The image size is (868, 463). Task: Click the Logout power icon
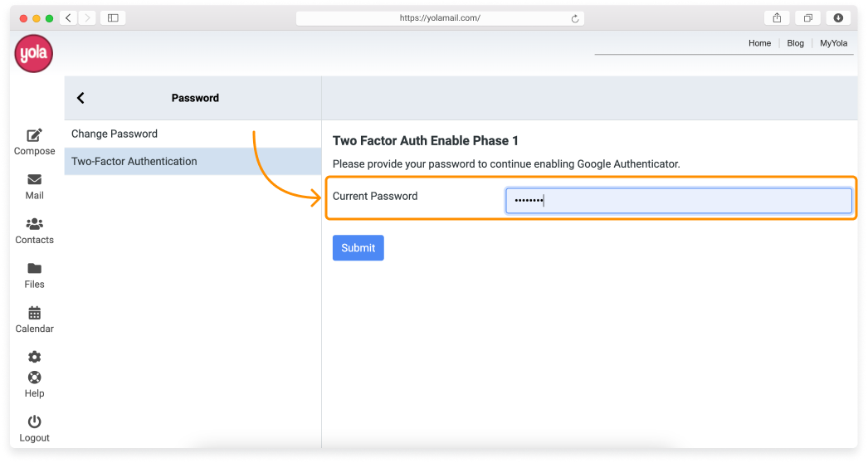tap(34, 422)
